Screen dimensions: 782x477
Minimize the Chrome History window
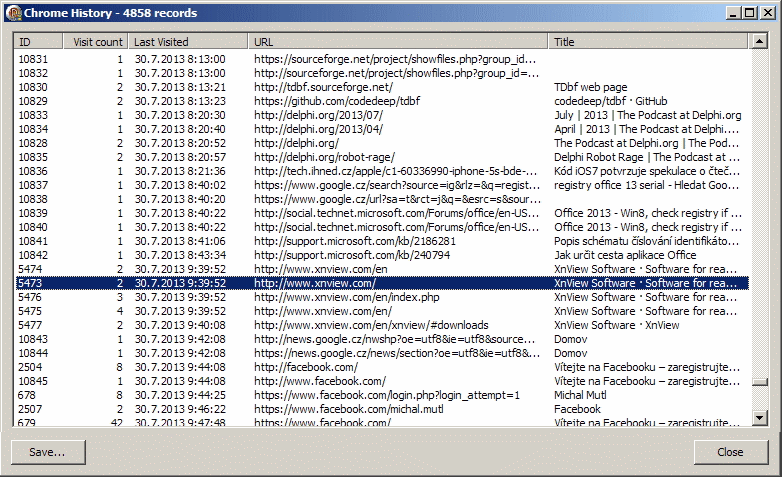click(x=733, y=13)
